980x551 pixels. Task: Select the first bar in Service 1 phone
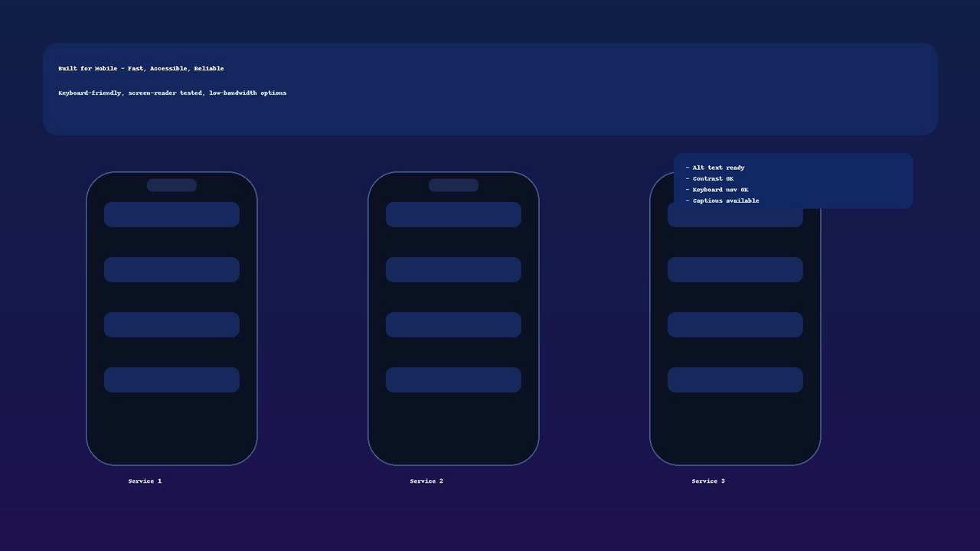[x=171, y=215]
